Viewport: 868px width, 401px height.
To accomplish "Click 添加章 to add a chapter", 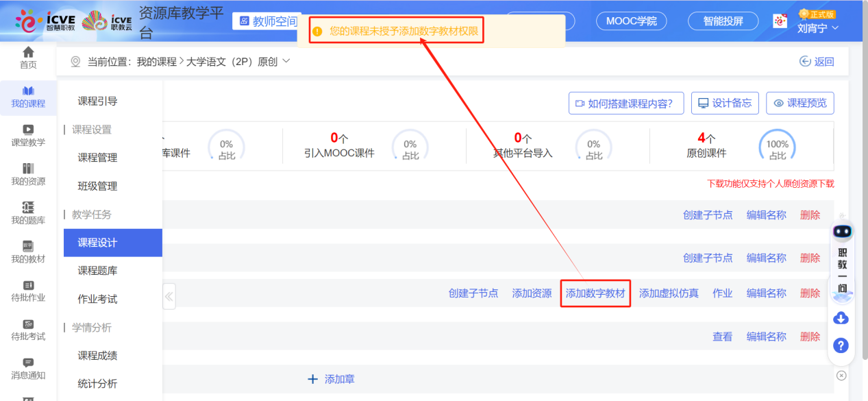I will (x=332, y=379).
